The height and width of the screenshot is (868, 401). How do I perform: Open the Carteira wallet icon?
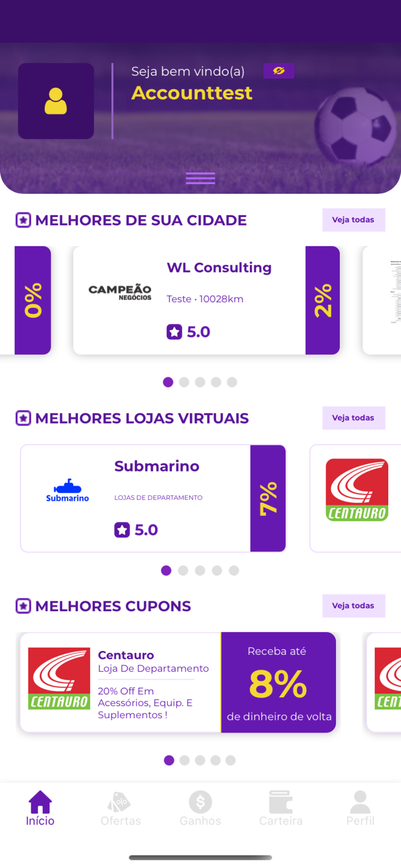pos(281,803)
